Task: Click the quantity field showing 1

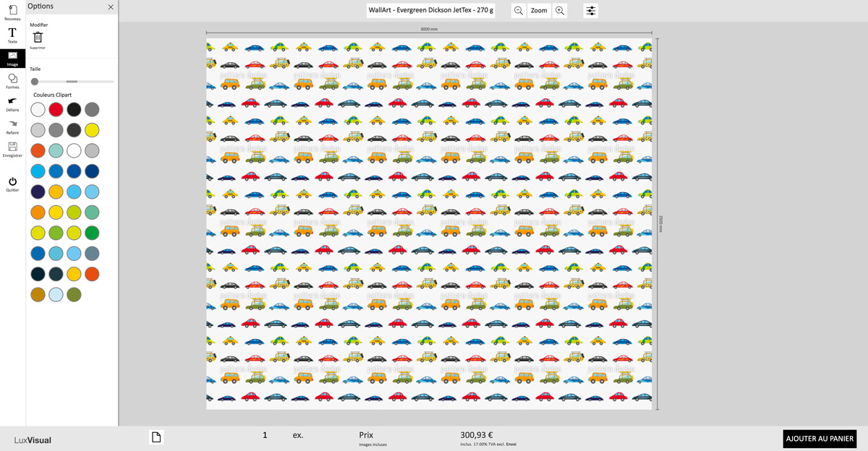Action: [265, 435]
